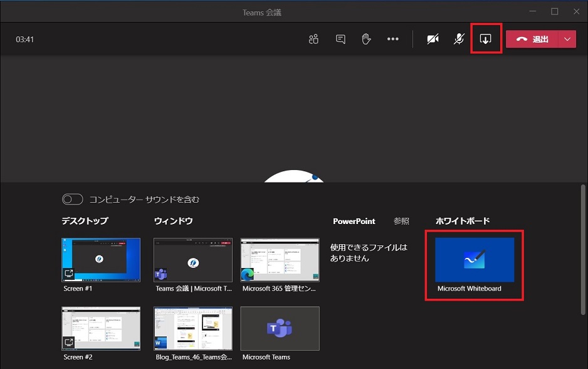Click the share tray vertical scrollbar
Viewport: 588px width, 369px height.
(x=583, y=250)
